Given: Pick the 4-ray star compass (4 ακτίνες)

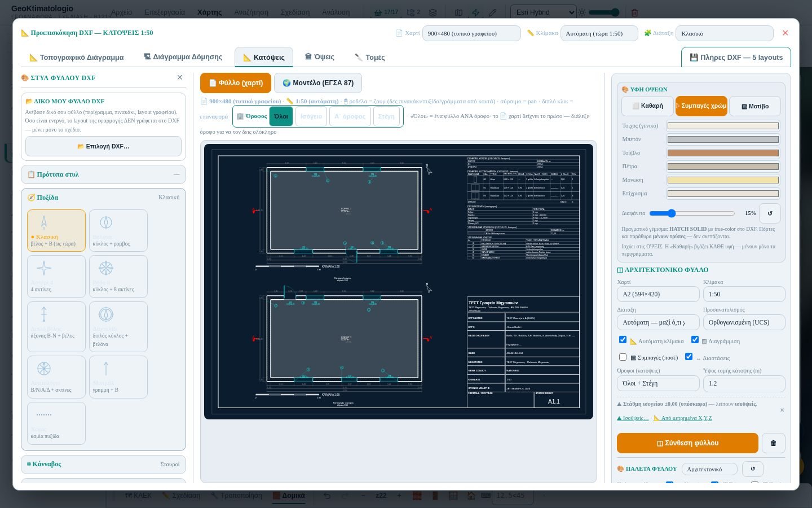Looking at the screenshot, I should tap(56, 277).
